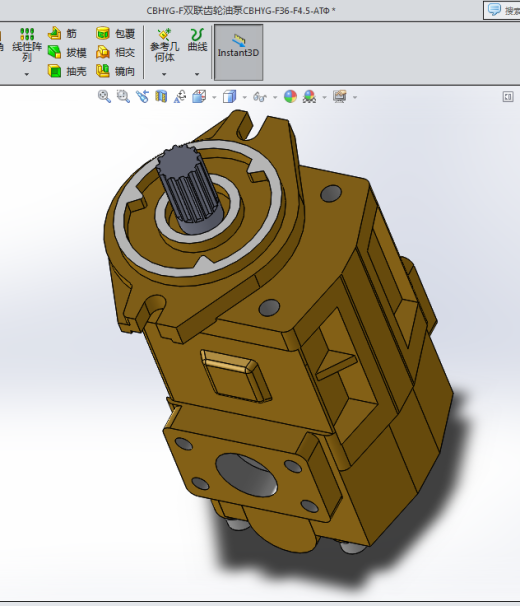This screenshot has height=606, width=520.
Task: Click the Zoom to Fit magnifier icon
Action: (x=104, y=96)
